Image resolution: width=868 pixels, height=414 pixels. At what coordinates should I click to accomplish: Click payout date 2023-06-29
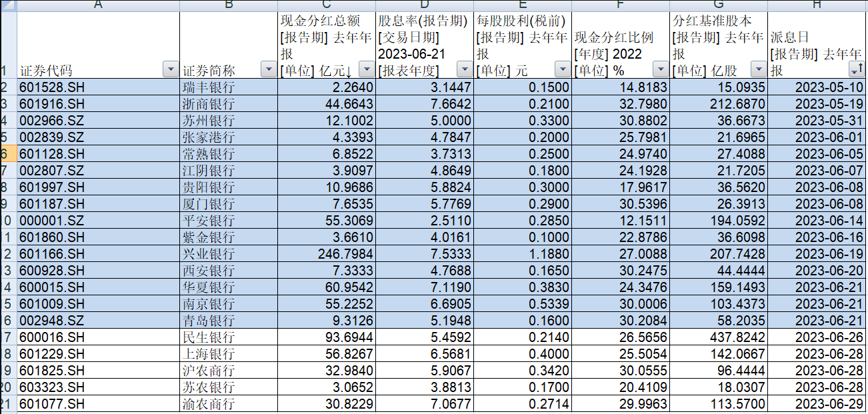pos(817,403)
